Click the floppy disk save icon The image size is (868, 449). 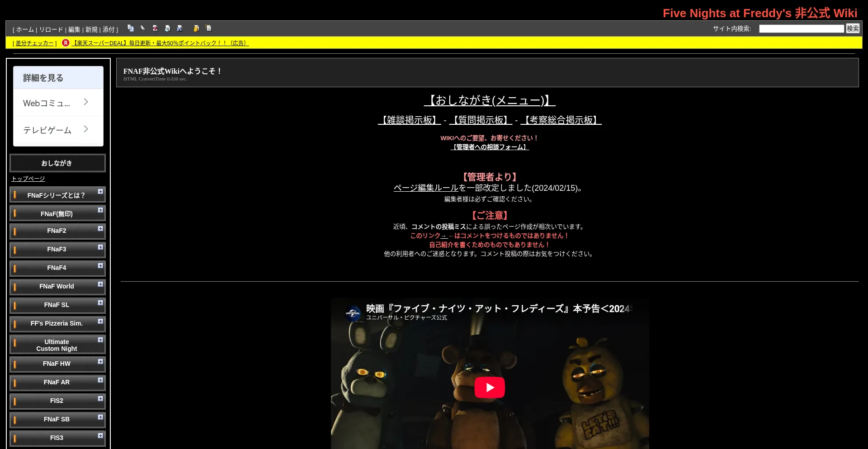180,28
